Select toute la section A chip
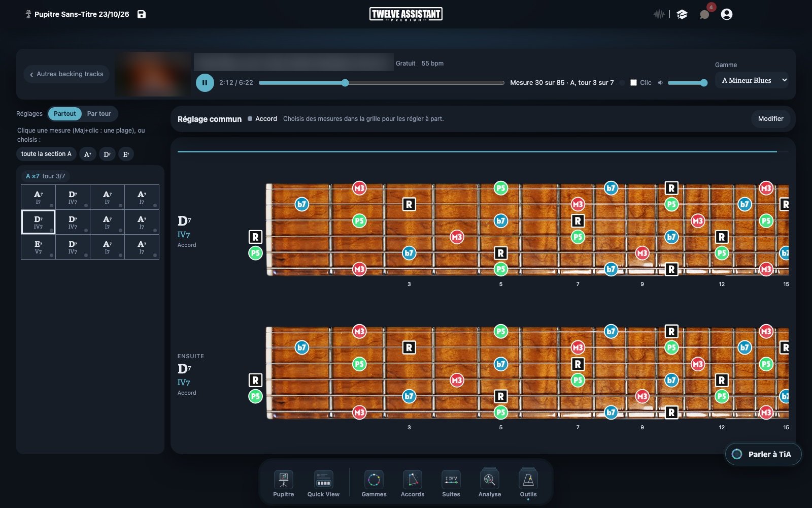The image size is (812, 508). coord(46,154)
